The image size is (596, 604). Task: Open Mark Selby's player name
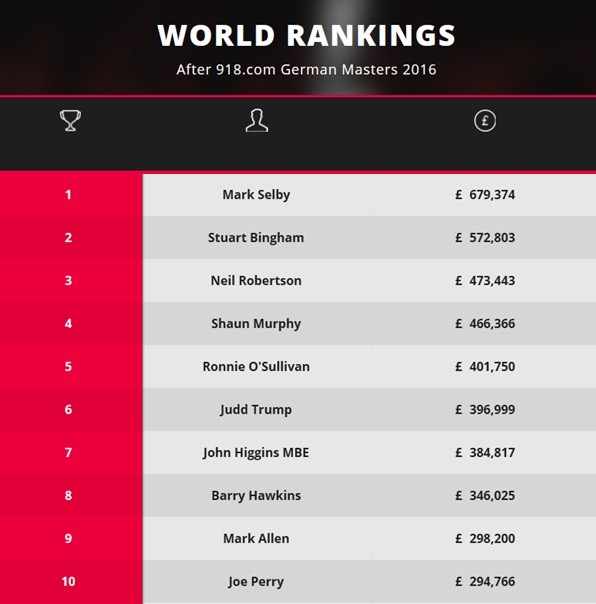coord(256,195)
